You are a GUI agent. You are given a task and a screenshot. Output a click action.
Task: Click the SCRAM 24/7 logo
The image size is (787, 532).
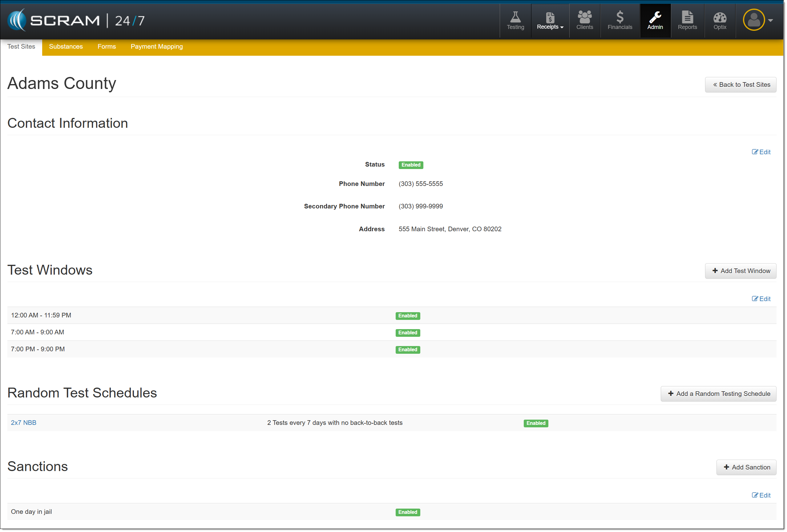point(76,20)
